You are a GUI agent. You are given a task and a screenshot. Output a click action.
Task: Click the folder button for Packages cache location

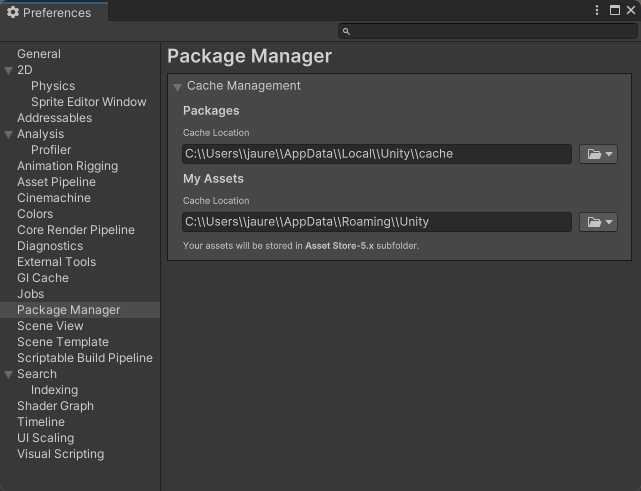598,154
